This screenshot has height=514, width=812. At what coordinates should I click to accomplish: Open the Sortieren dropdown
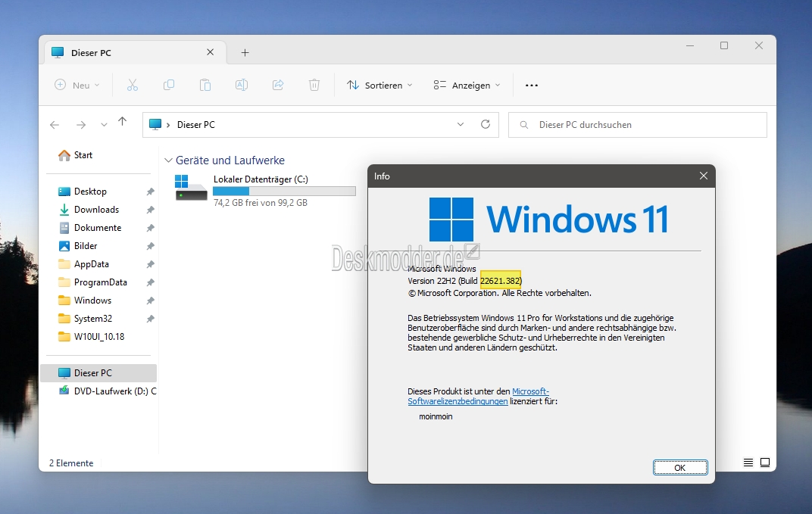pos(379,85)
